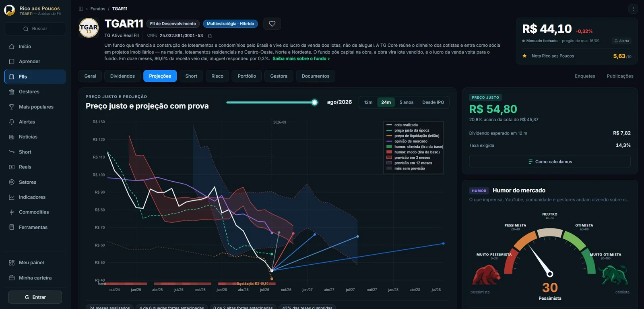Toggle previsão em 12 meses legend
644x309 pixels.
pos(409,163)
